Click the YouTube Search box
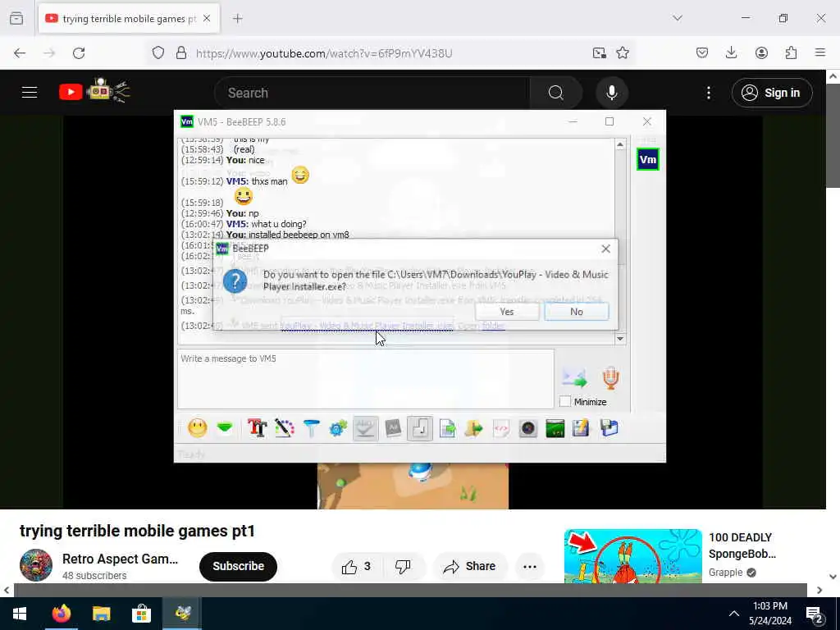 [x=372, y=93]
